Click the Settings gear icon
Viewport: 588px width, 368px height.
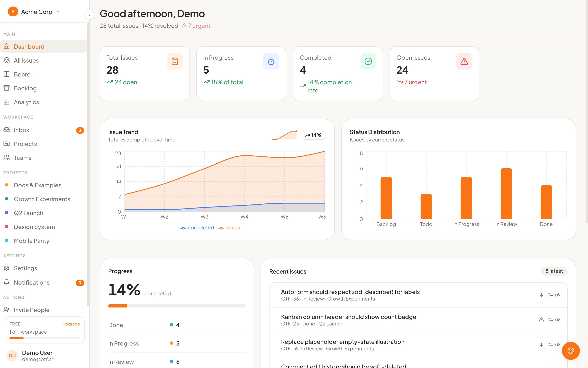click(7, 268)
